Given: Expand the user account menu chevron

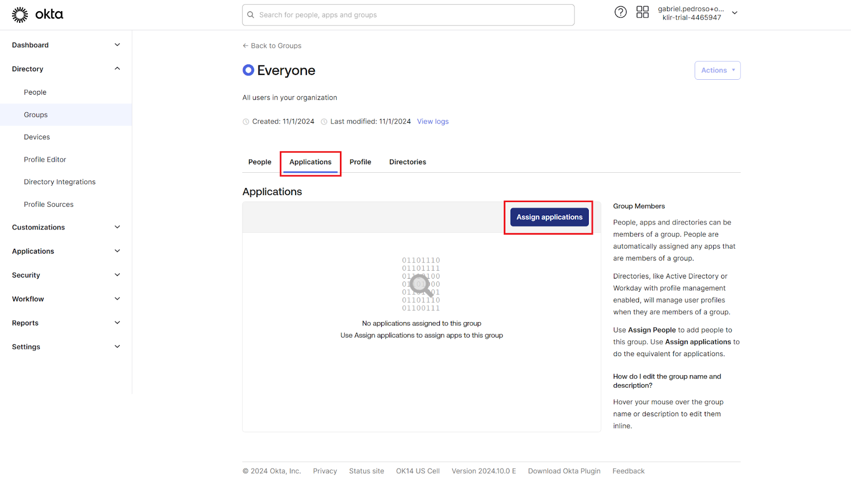Looking at the screenshot, I should [x=735, y=13].
